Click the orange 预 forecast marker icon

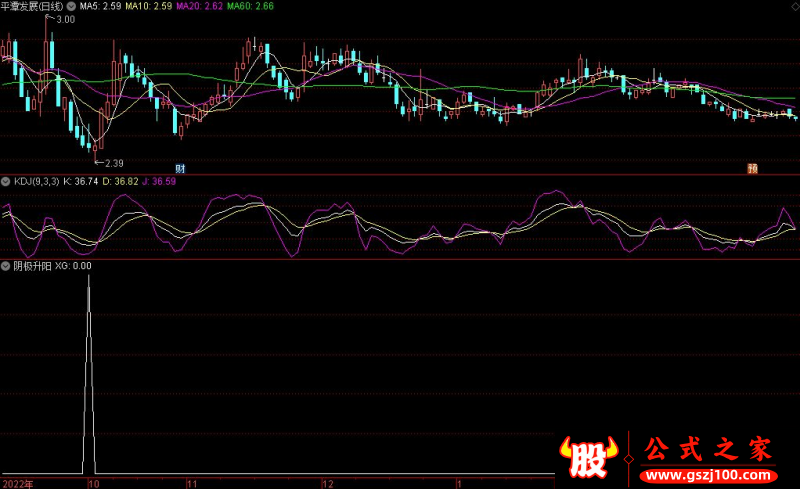click(751, 168)
